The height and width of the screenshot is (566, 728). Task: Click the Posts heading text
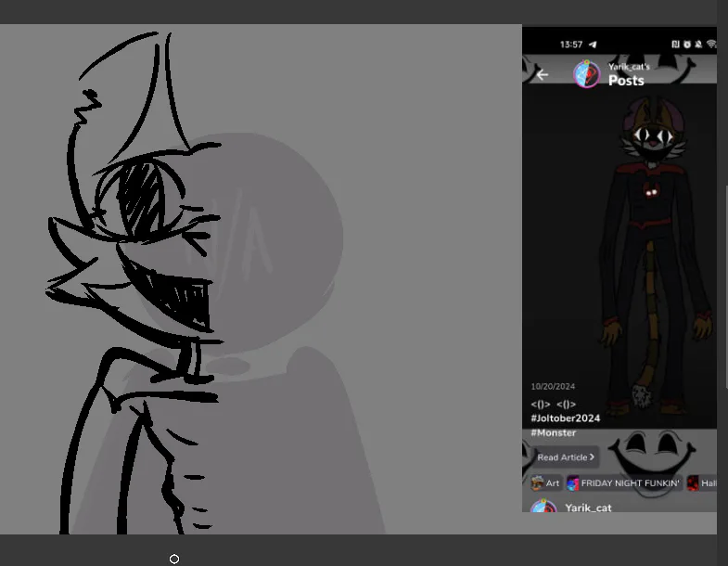tap(626, 81)
